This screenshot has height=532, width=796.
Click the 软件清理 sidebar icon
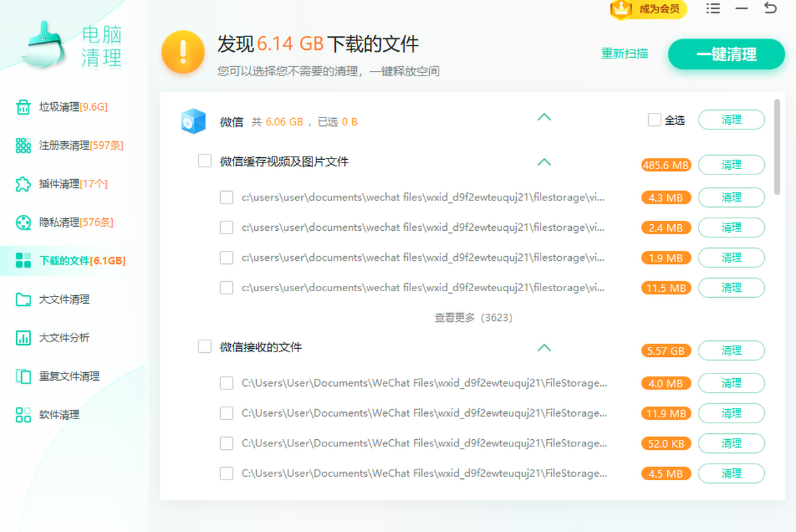[x=23, y=415]
